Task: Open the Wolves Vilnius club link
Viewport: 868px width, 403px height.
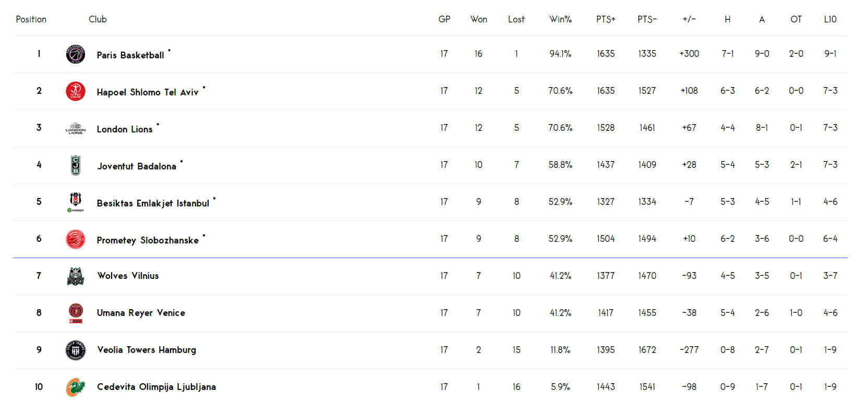Action: (128, 276)
